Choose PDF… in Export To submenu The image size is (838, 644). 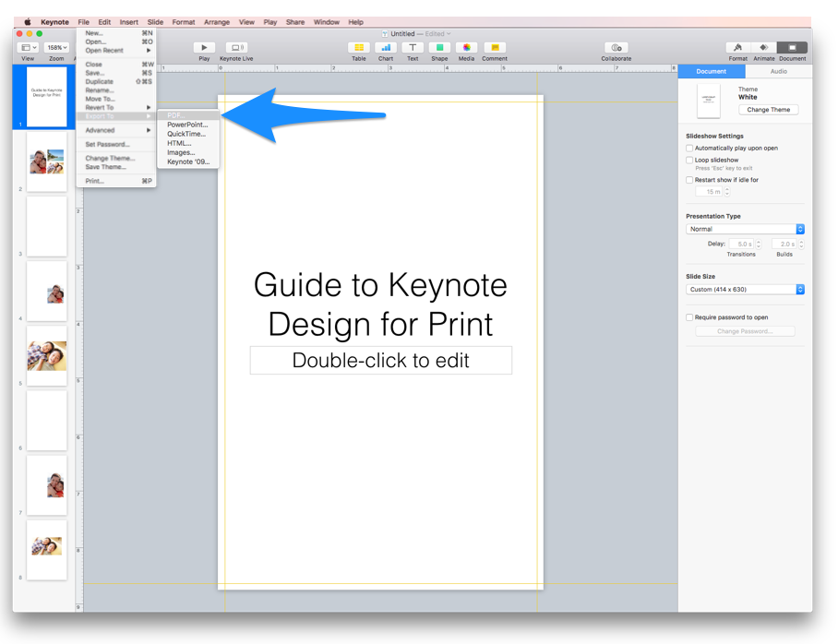coord(188,115)
